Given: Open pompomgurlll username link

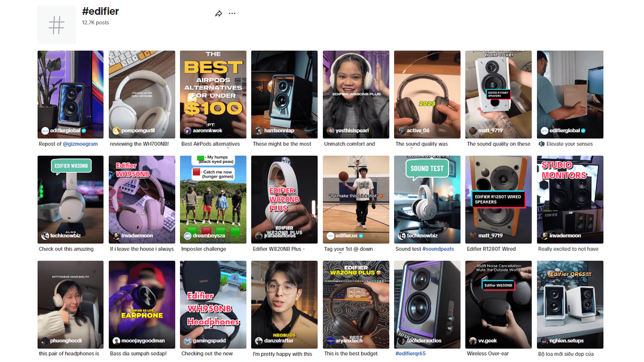Looking at the screenshot, I should [138, 131].
